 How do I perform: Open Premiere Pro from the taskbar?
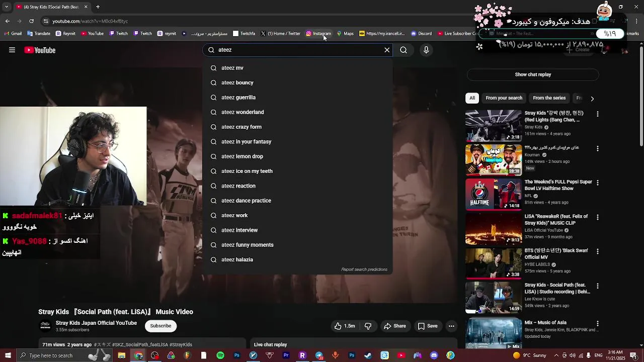286,355
